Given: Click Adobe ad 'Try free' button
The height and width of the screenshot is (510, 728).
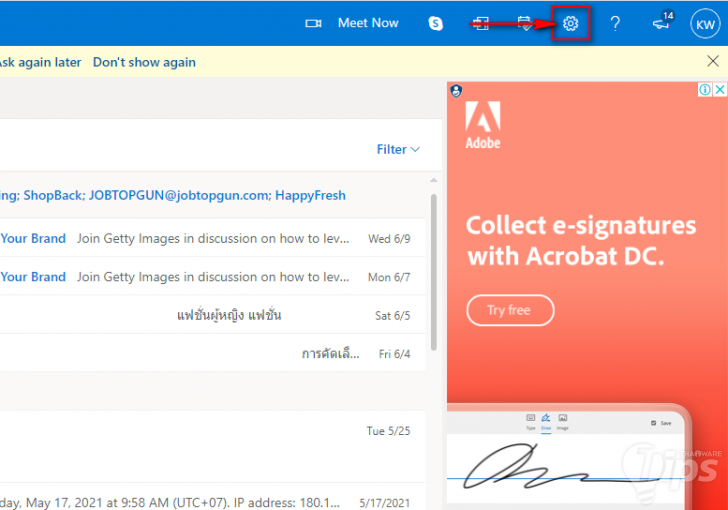Looking at the screenshot, I should [510, 310].
